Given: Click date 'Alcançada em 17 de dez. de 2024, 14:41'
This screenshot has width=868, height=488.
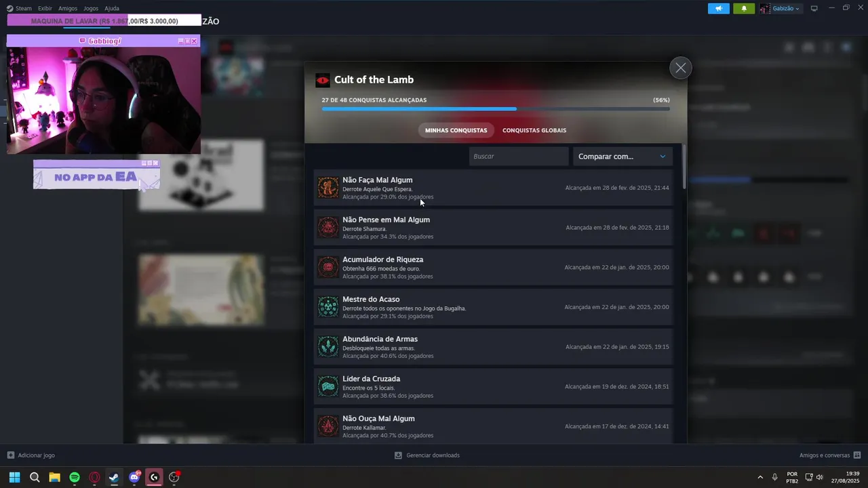Looking at the screenshot, I should click(617, 426).
